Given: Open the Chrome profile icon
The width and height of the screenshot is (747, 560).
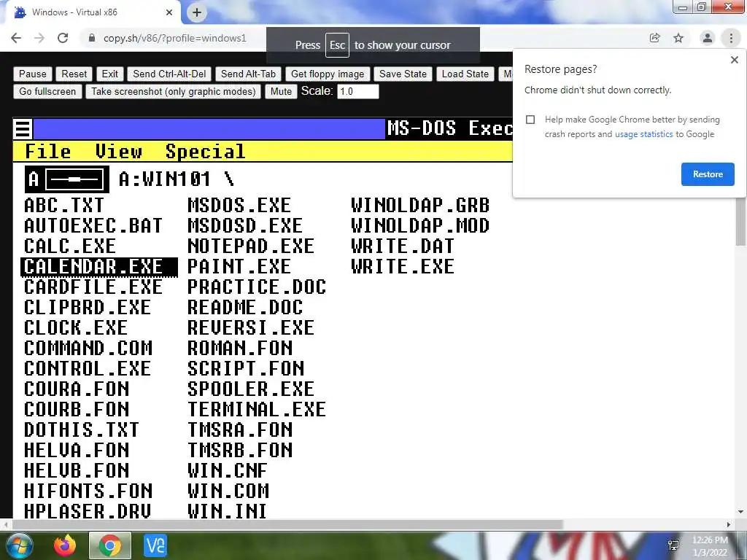Looking at the screenshot, I should click(708, 38).
